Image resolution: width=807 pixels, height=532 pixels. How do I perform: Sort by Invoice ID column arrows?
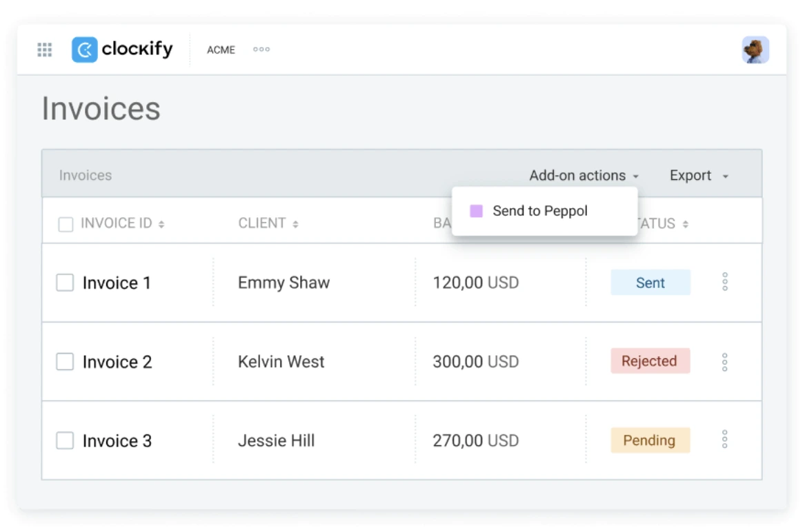click(x=161, y=224)
